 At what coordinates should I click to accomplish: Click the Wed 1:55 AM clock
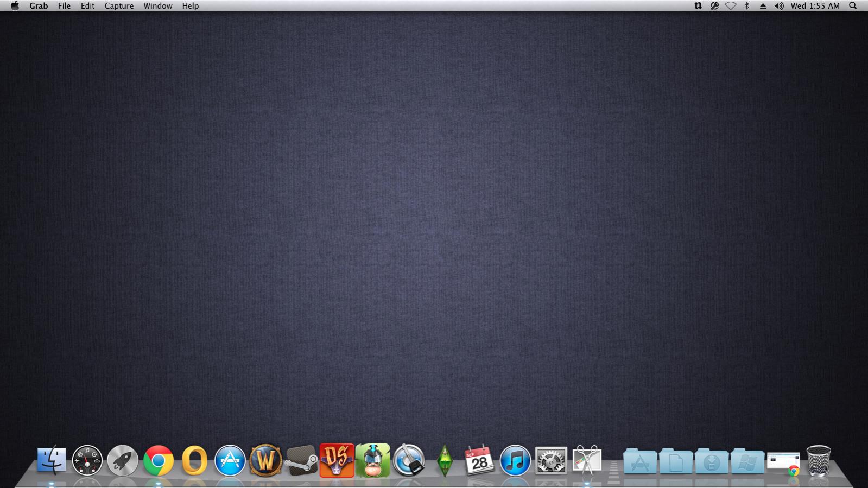(815, 6)
